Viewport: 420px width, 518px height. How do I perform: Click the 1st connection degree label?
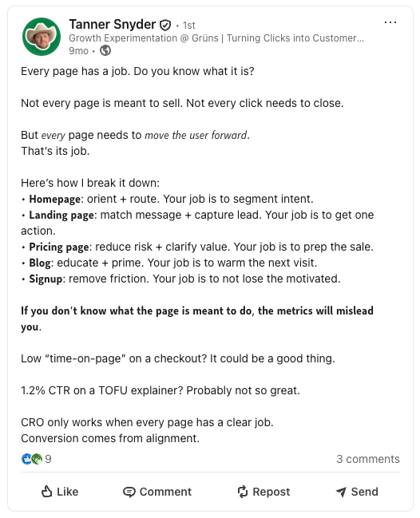point(189,25)
